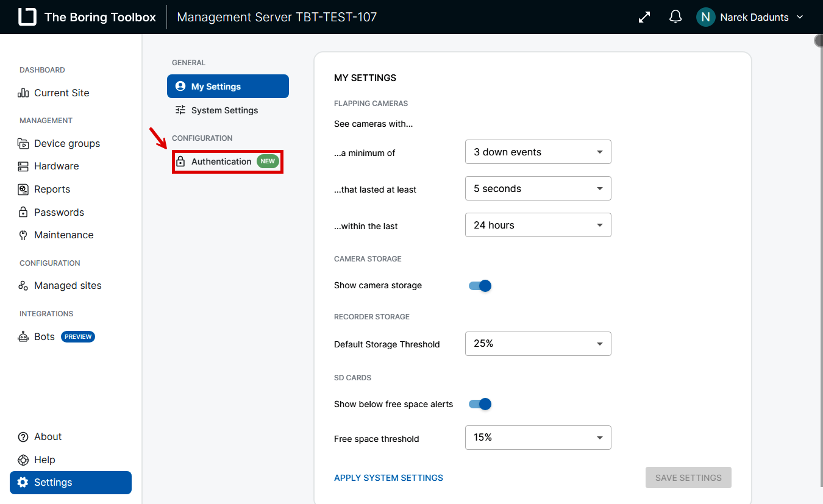Open System Settings section
823x504 pixels.
coord(224,110)
